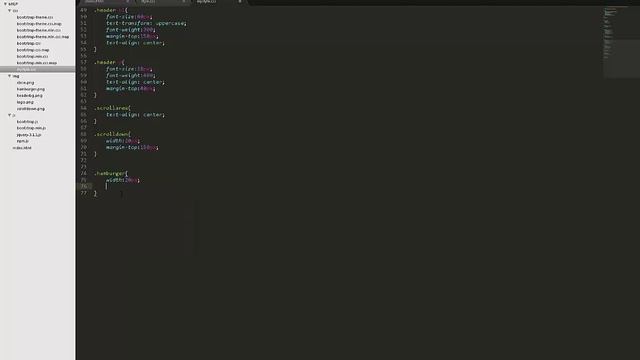Click line number 77 in the gutter
Image resolution: width=640 pixels, height=360 pixels.
coord(83,193)
